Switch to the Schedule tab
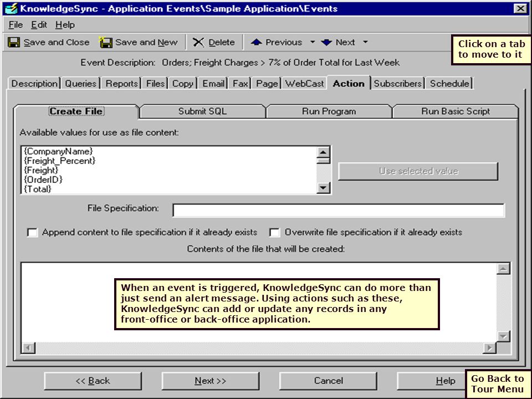532x399 pixels. [x=449, y=84]
